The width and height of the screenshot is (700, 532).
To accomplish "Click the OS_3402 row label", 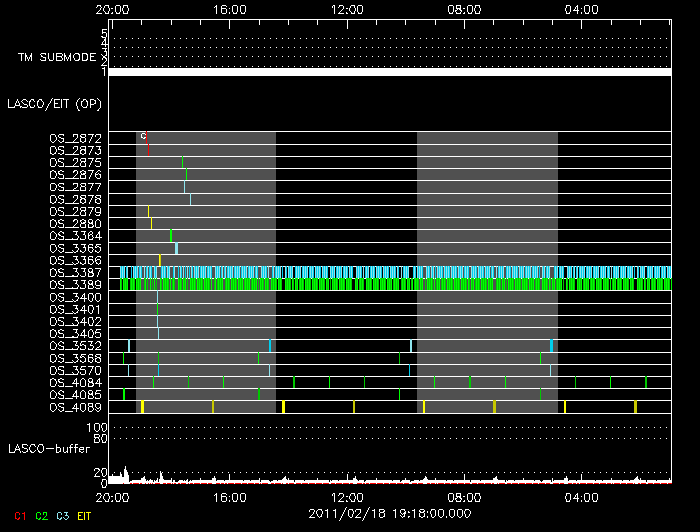I will [75, 321].
